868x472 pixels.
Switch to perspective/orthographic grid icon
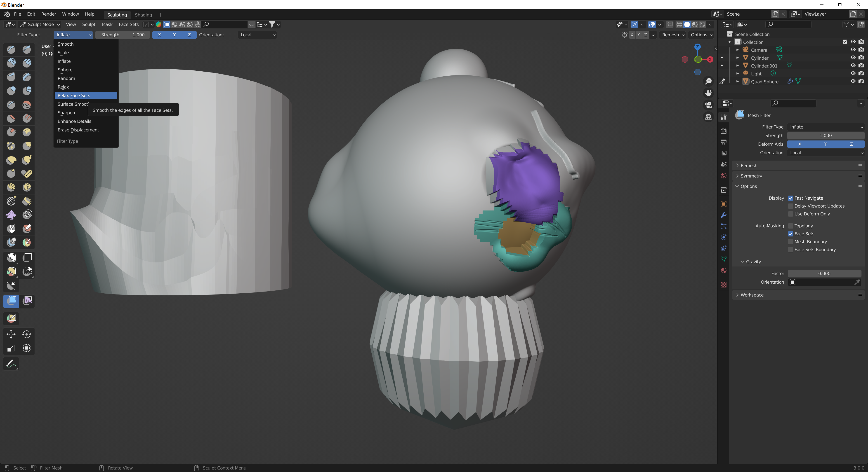click(x=708, y=117)
